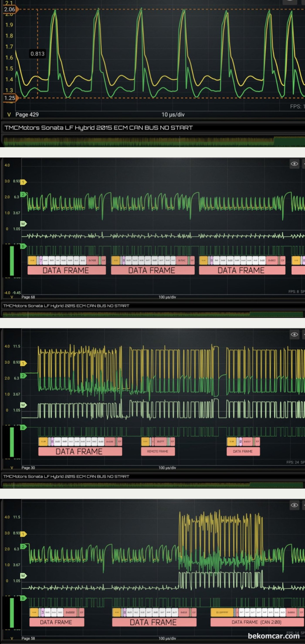Click the Page 58 label

(28, 638)
